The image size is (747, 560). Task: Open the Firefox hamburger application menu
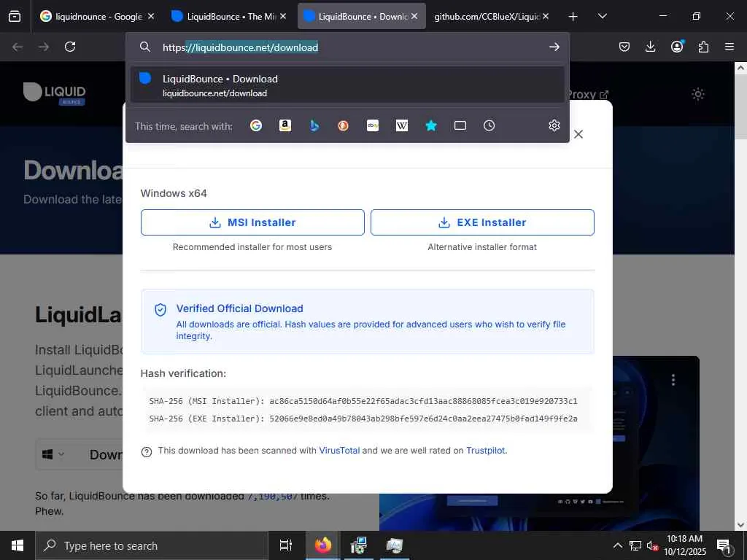tap(729, 47)
